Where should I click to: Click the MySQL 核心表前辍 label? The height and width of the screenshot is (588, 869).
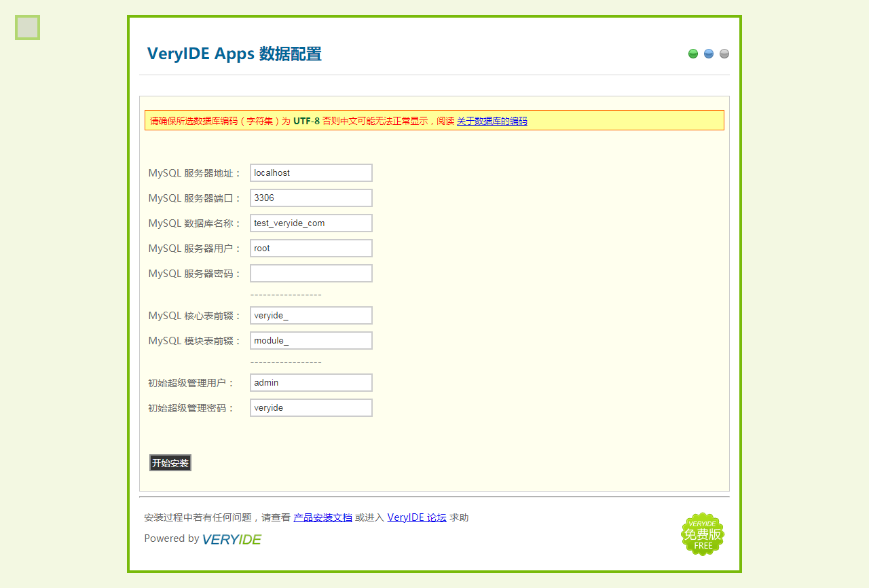pyautogui.click(x=195, y=316)
